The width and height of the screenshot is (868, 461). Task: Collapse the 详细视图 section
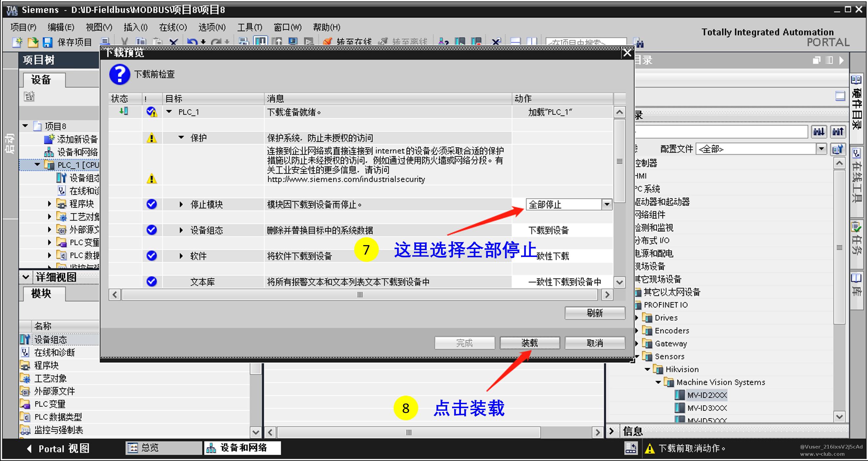point(26,277)
